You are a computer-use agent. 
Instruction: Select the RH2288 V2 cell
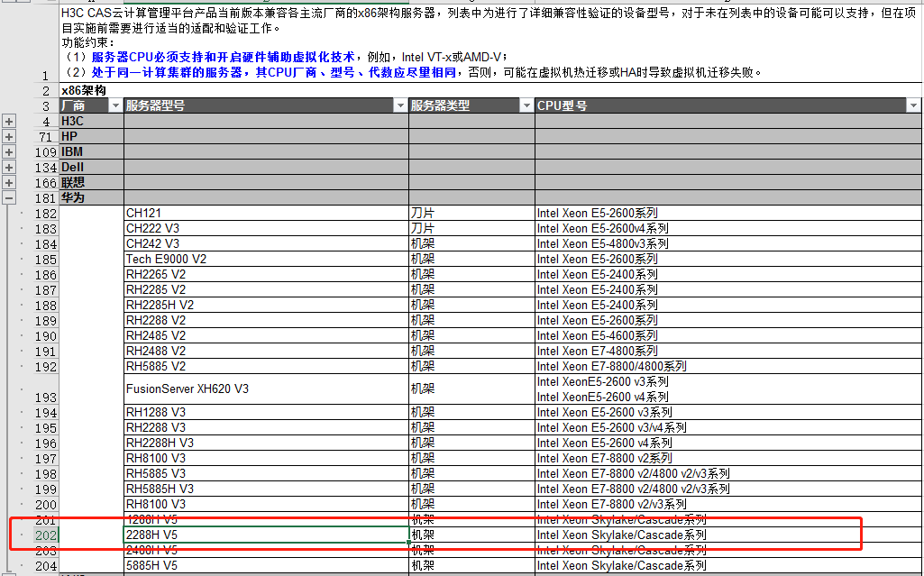click(x=266, y=320)
